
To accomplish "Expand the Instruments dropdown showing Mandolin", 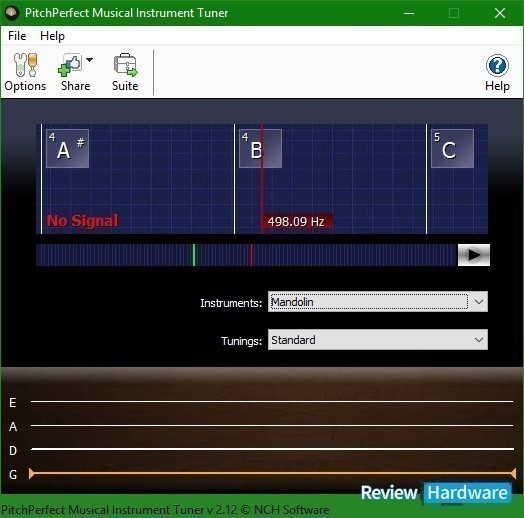I will 378,302.
